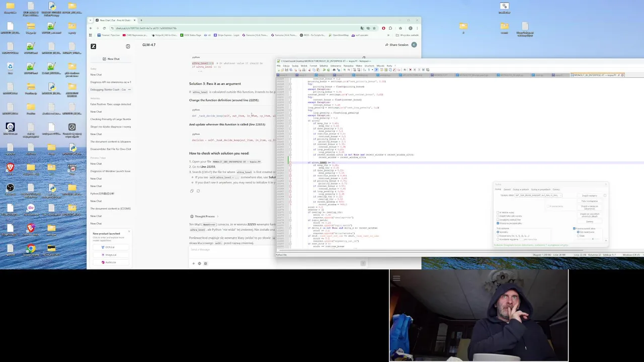The width and height of the screenshot is (644, 362).
Task: Click Share Session in the chat header
Action: click(397, 45)
